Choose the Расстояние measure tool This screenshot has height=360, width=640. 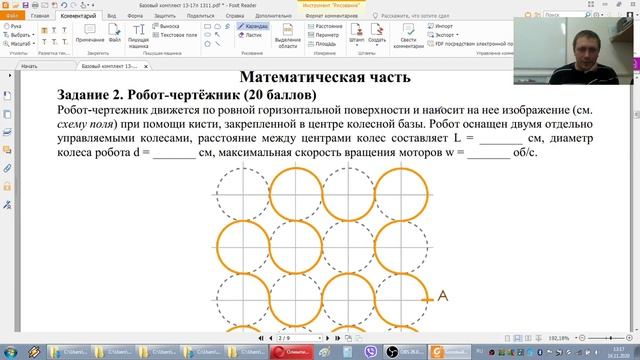325,26
